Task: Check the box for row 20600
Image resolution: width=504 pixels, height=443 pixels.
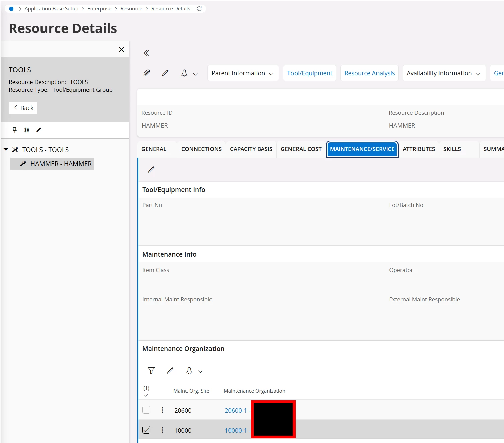Action: tap(146, 410)
